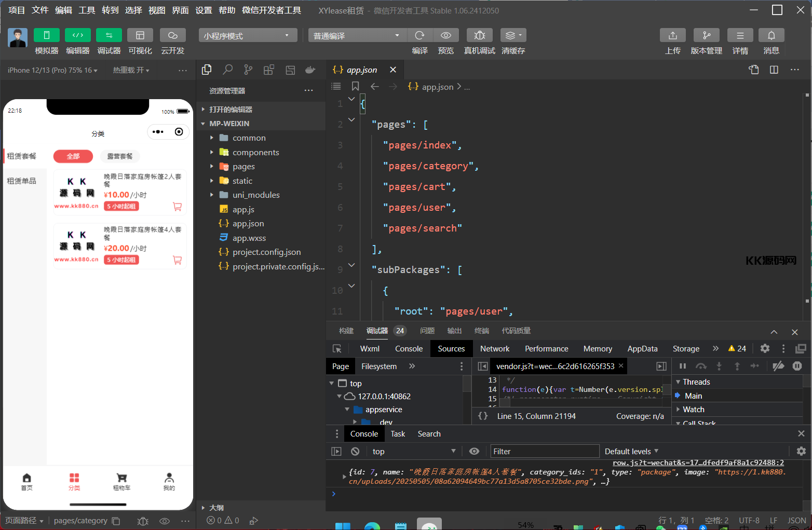Screen dimensions: 812x530
Task: Click the preview eye icon
Action: click(445, 35)
